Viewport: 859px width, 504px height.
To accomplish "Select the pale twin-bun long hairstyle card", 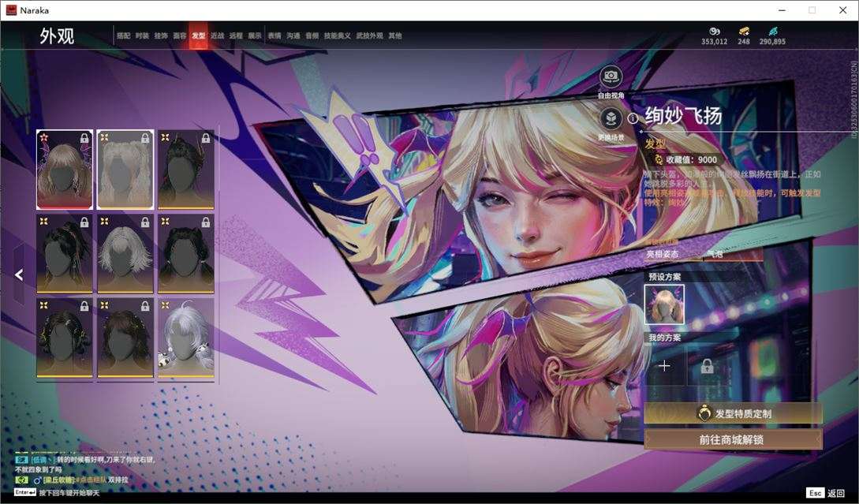I will (125, 170).
